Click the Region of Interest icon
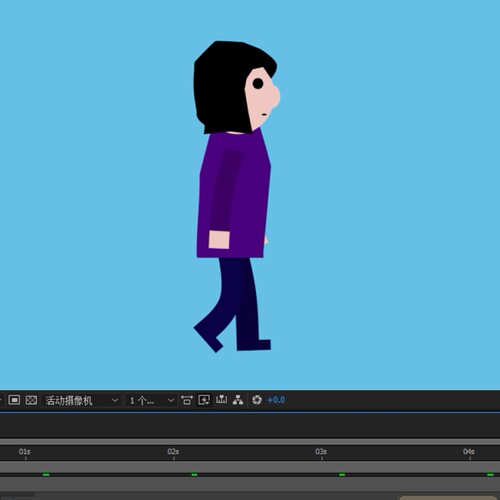 pos(14,400)
